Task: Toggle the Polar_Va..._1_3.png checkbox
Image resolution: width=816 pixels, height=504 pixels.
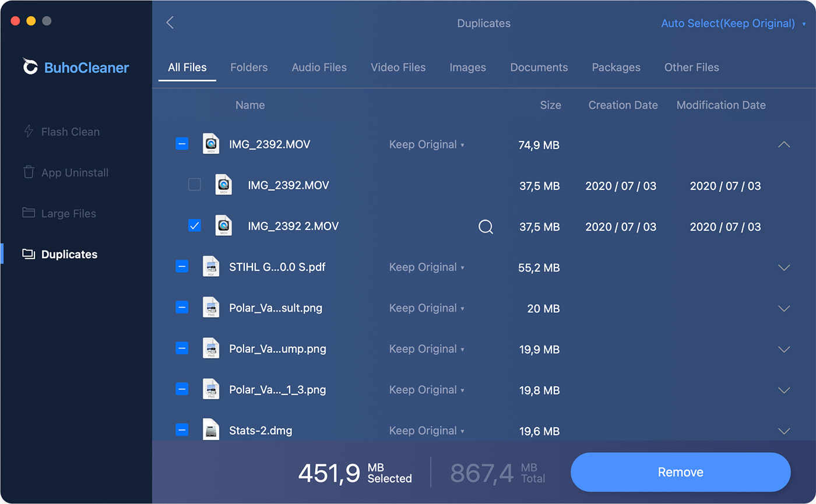Action: coord(182,389)
